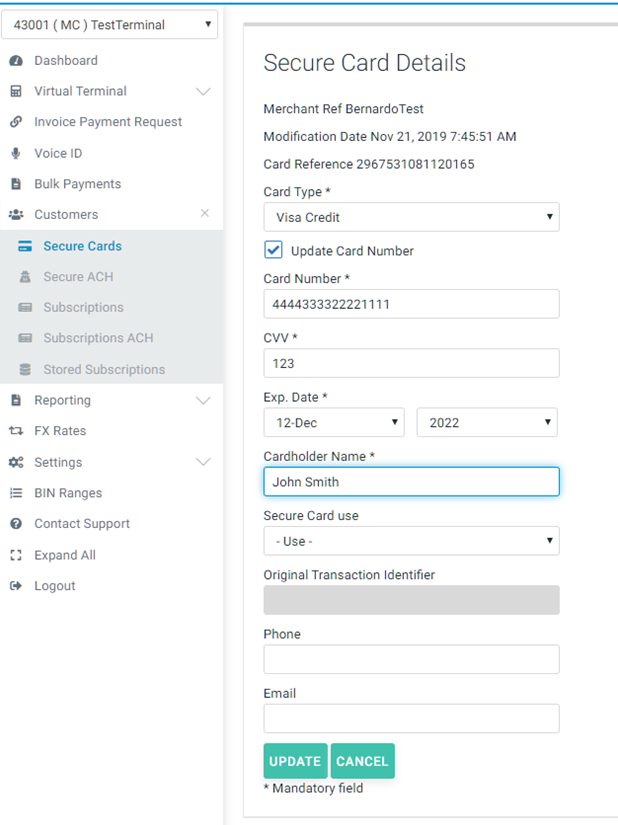Click the FX Rates exchange arrows icon
Image resolution: width=618 pixels, height=825 pixels.
(x=16, y=431)
